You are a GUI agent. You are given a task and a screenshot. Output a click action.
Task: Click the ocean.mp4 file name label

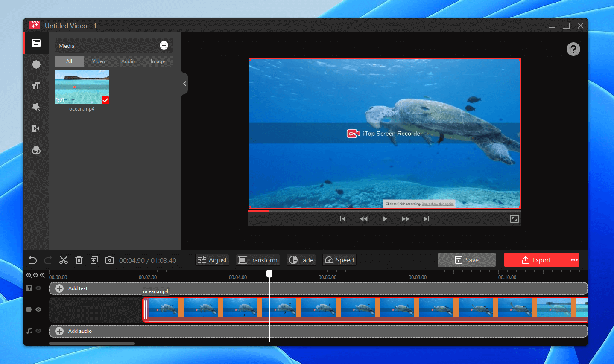(82, 109)
